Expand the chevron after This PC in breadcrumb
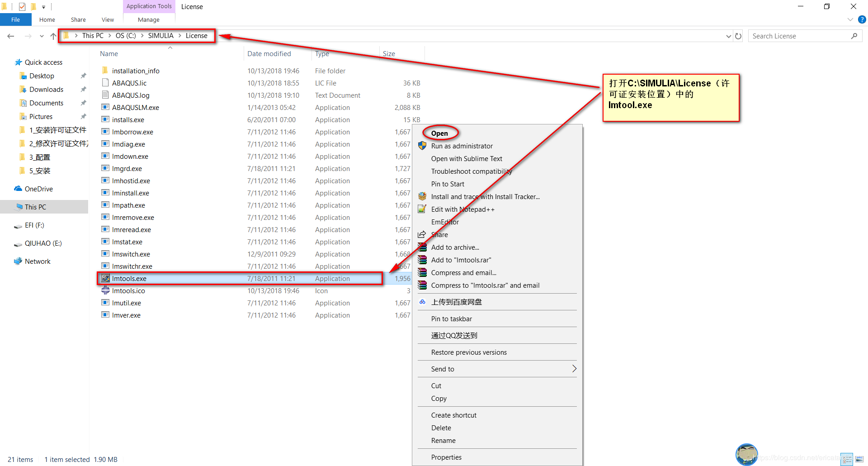This screenshot has height=466, width=868. pyautogui.click(x=109, y=36)
